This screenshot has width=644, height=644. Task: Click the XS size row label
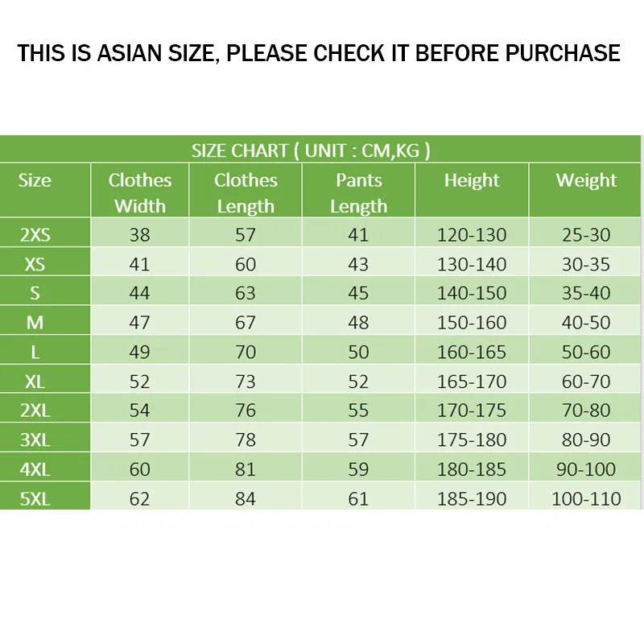35,264
